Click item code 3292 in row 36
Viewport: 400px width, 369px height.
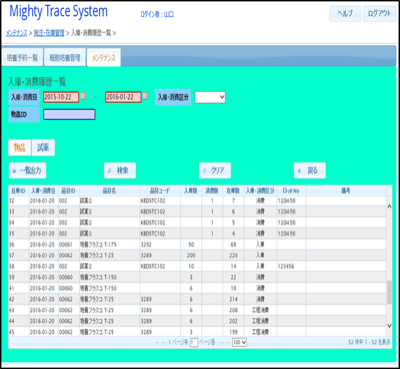146,245
